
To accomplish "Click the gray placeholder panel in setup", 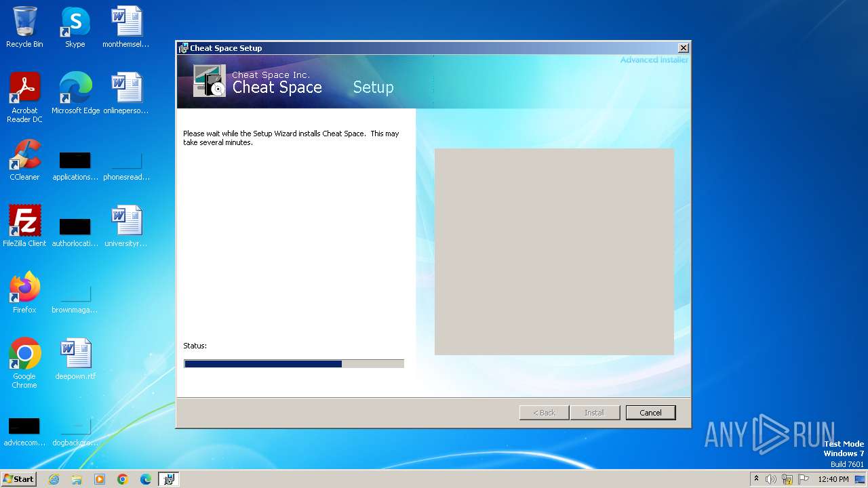I will click(x=554, y=251).
